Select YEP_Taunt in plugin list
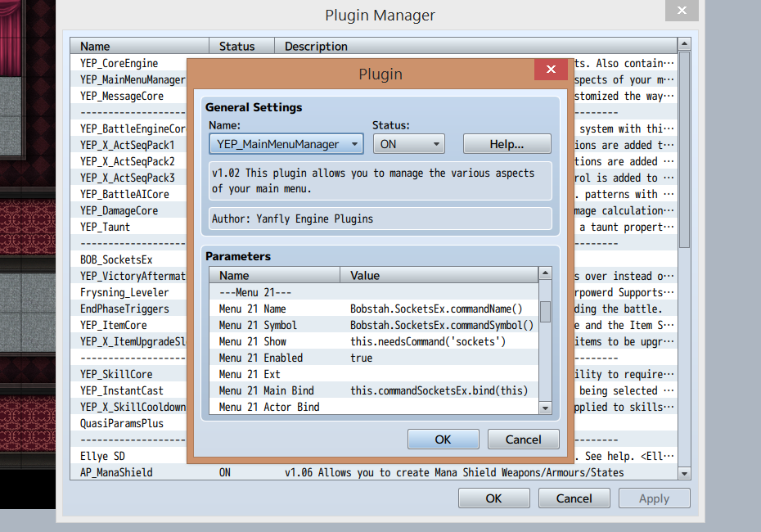Viewport: 761px width, 532px height. click(x=106, y=228)
